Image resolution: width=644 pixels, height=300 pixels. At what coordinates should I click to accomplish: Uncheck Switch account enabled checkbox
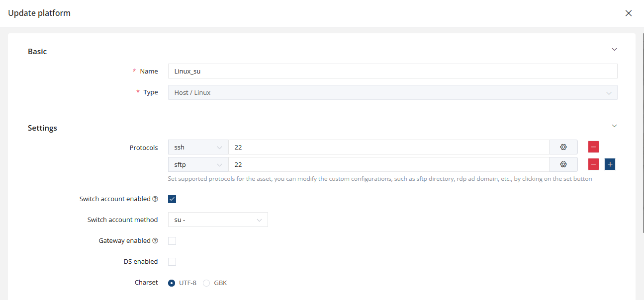coord(172,199)
